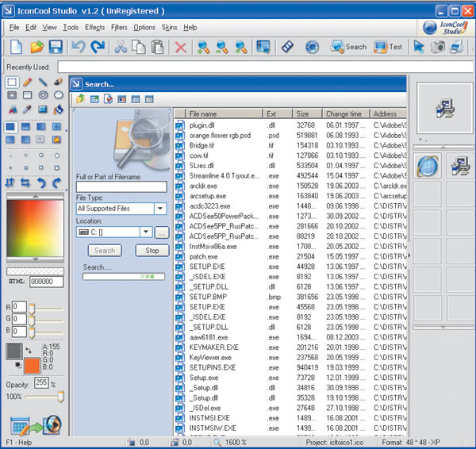Select the KeyViewer.exe file row
This screenshot has height=449, width=476.
pyautogui.click(x=290, y=357)
